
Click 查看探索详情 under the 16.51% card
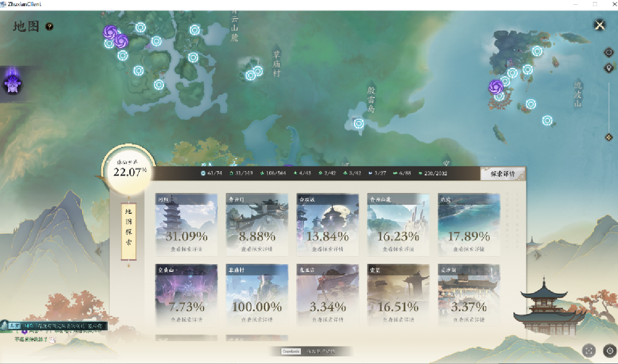click(x=398, y=320)
